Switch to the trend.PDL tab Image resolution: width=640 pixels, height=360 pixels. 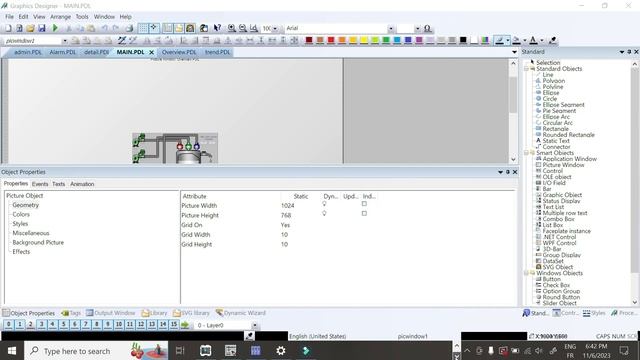pos(218,52)
